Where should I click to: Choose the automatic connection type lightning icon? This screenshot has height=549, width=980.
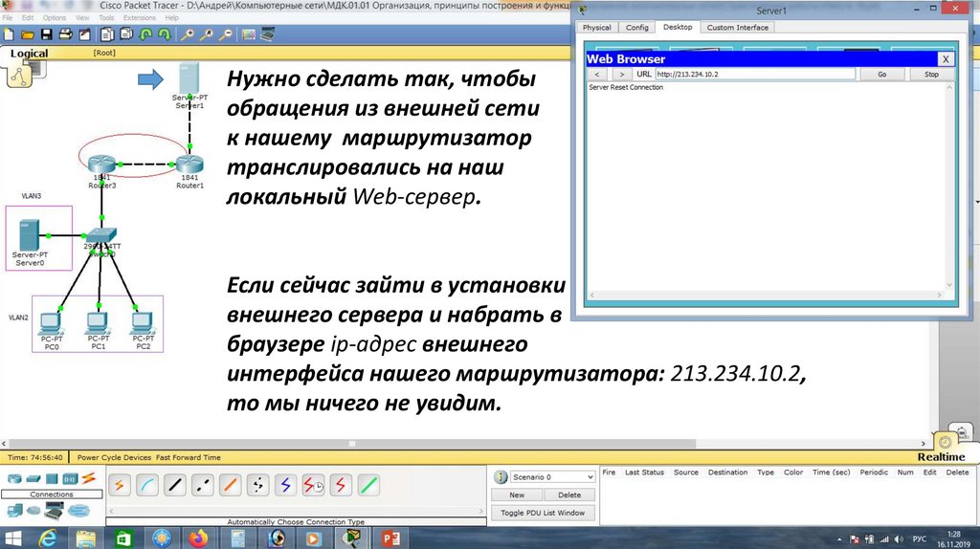120,485
